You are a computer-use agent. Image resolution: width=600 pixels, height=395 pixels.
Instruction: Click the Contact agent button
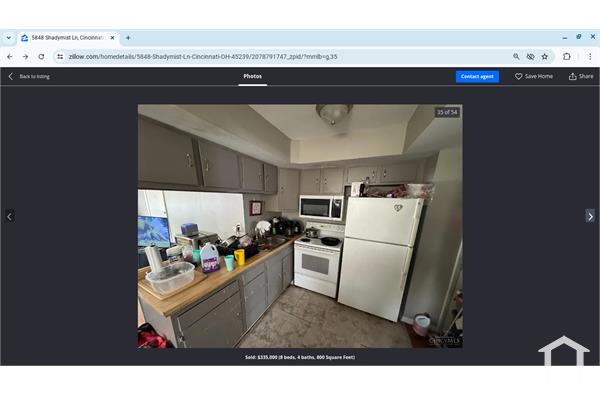click(477, 77)
